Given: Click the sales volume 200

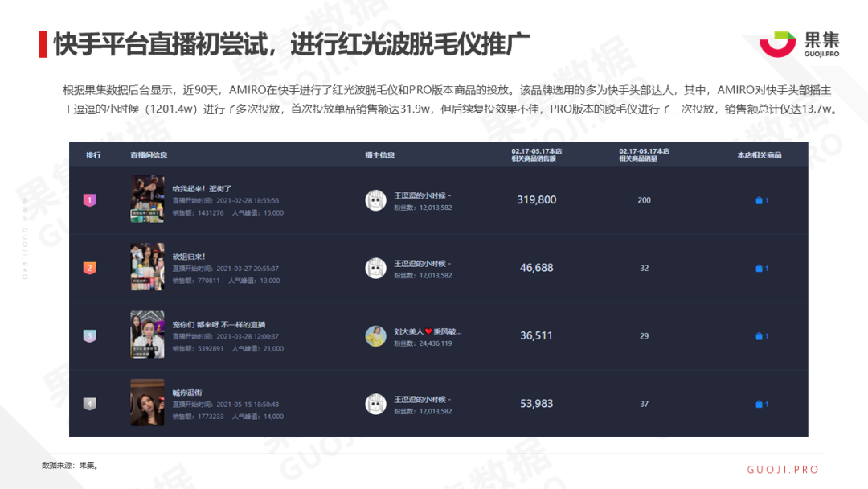Looking at the screenshot, I should tap(645, 200).
